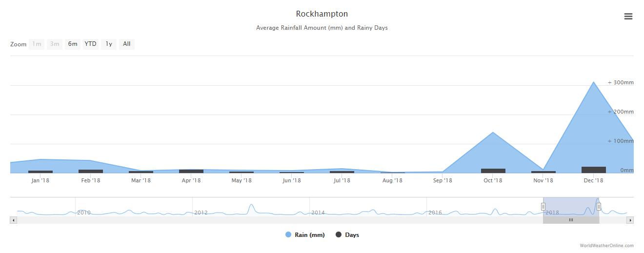Click the blue Rain legend circle
This screenshot has width=644, height=253.
[x=288, y=235]
